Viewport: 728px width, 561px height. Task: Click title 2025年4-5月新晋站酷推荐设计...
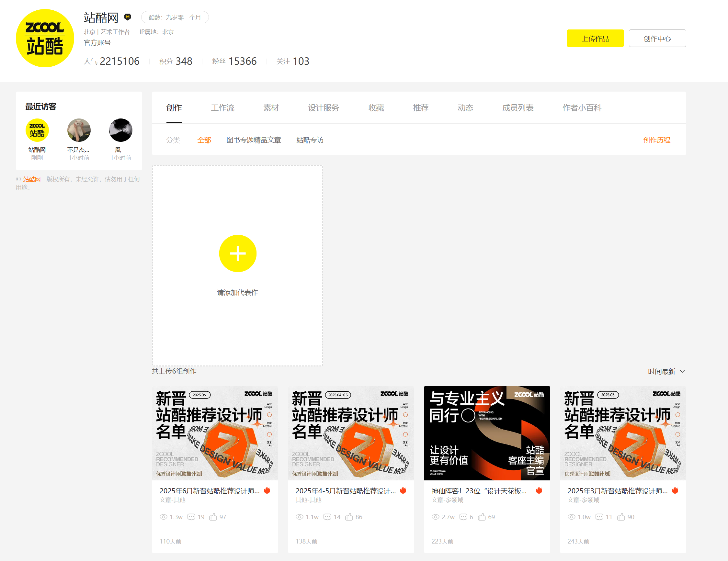pos(345,491)
